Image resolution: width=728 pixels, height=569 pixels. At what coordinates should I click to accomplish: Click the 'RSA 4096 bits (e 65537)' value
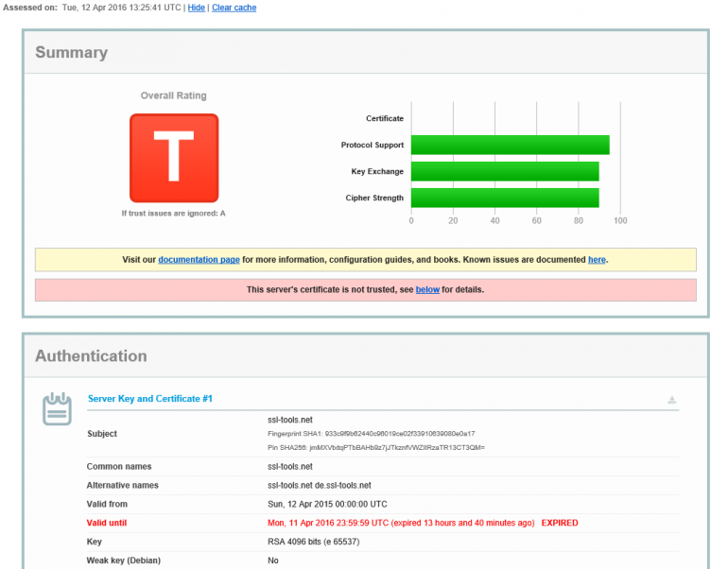pyautogui.click(x=314, y=542)
